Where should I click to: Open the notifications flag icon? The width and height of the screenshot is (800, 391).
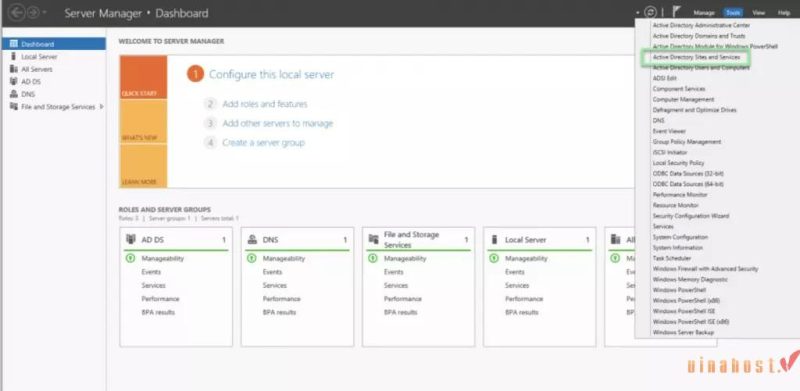pyautogui.click(x=677, y=12)
